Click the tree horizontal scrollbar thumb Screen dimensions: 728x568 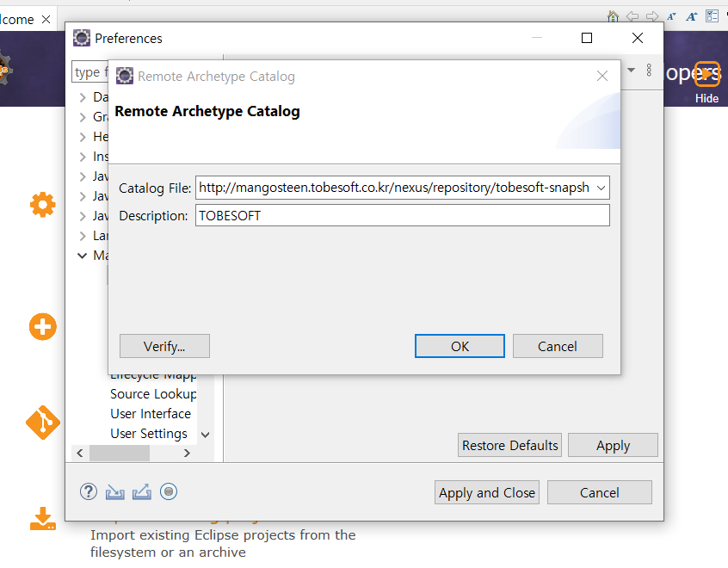click(120, 453)
